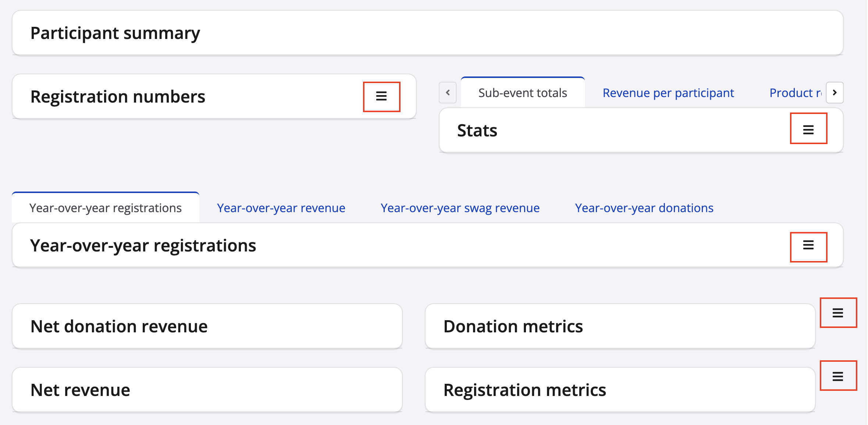Click the Participant summary panel header
Image resolution: width=868 pixels, height=425 pixels.
[x=115, y=33]
